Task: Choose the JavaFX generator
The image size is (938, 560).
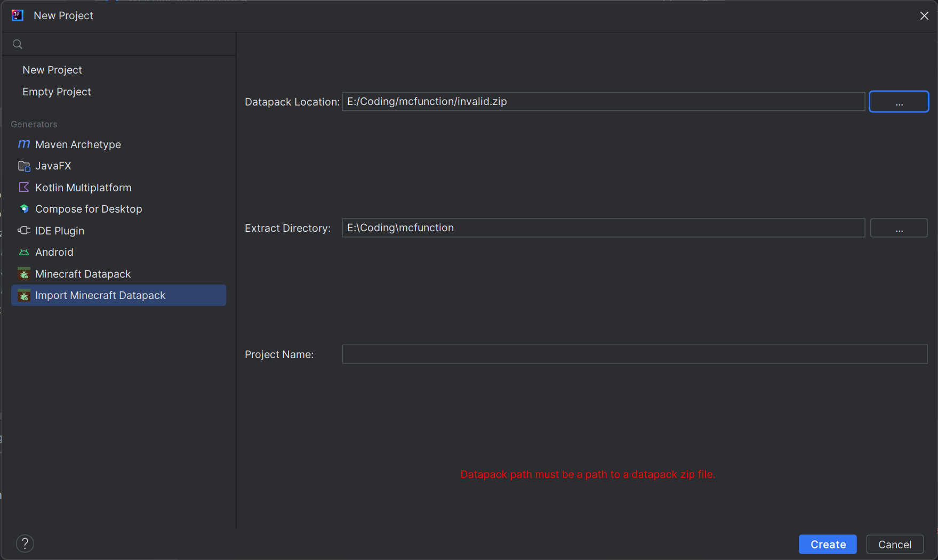Action: [118, 166]
